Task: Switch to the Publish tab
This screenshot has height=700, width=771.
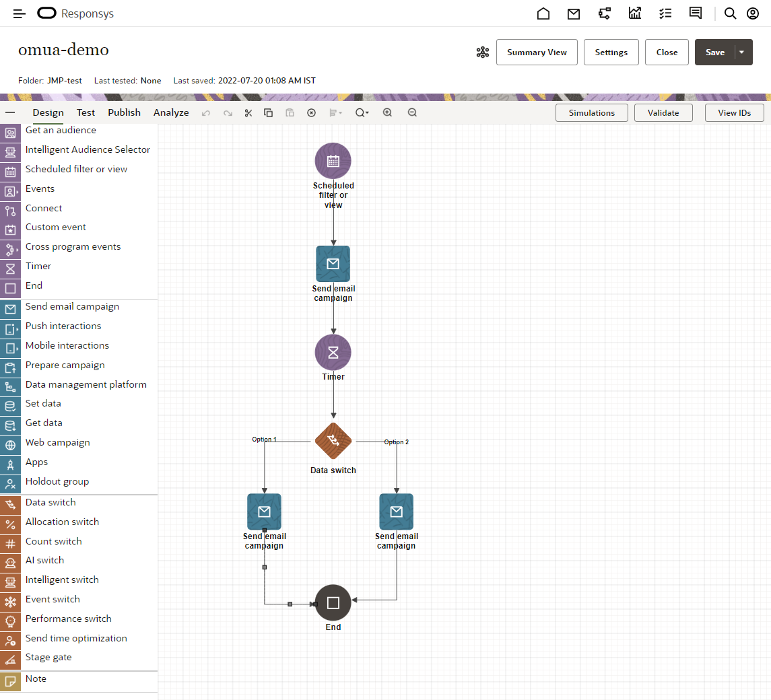Action: coord(124,112)
